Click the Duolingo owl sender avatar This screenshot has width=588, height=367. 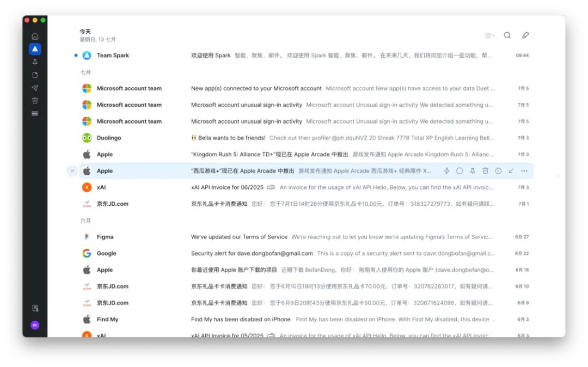pos(87,138)
